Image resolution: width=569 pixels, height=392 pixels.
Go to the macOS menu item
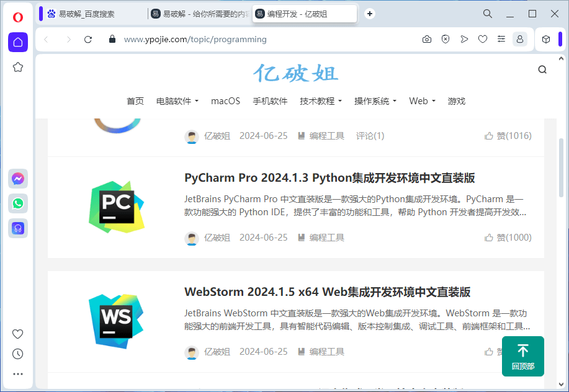click(x=225, y=101)
